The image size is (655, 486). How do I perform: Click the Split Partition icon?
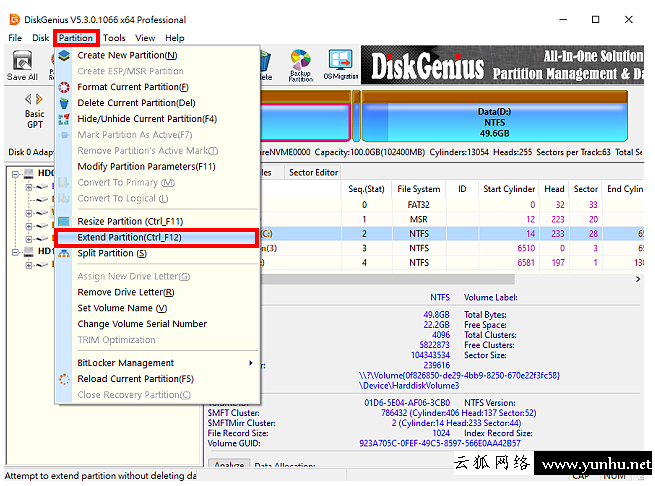pos(64,253)
